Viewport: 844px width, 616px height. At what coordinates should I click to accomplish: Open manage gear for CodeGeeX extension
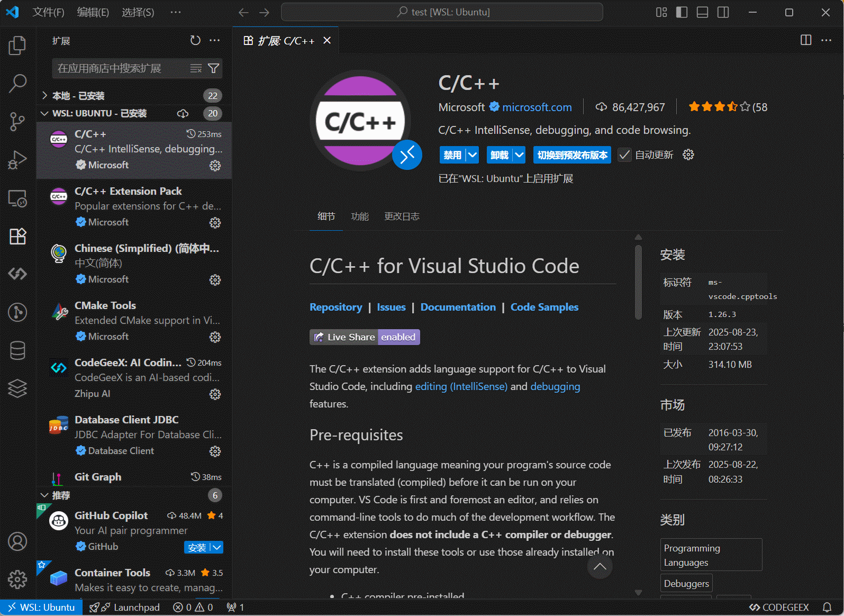pos(215,394)
